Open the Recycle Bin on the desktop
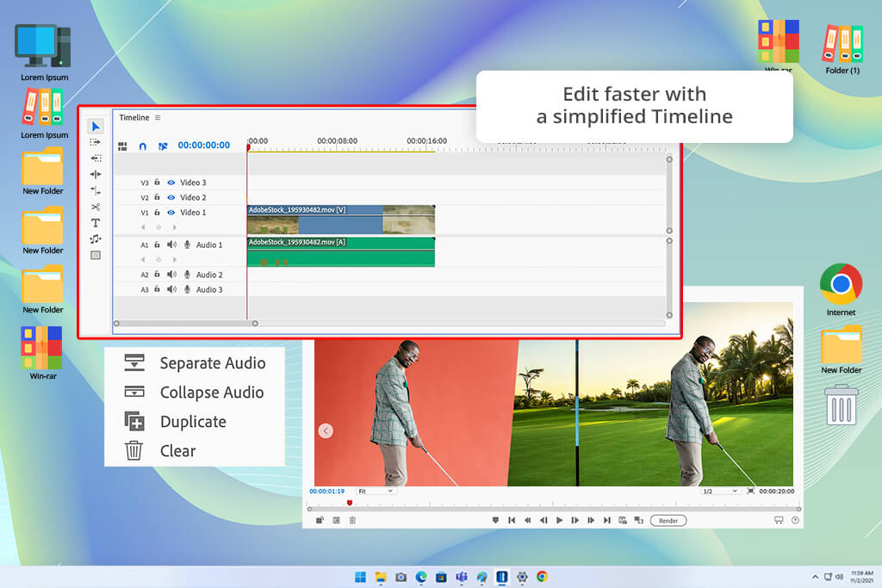Screen dimensions: 882x588 [841, 404]
